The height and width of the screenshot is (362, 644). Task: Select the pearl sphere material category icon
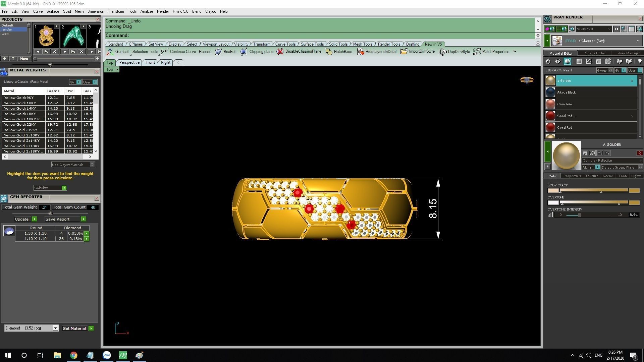567,61
